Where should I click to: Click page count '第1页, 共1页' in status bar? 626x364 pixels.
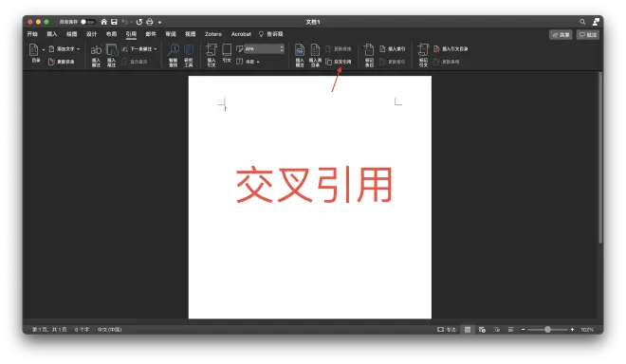[49, 330]
